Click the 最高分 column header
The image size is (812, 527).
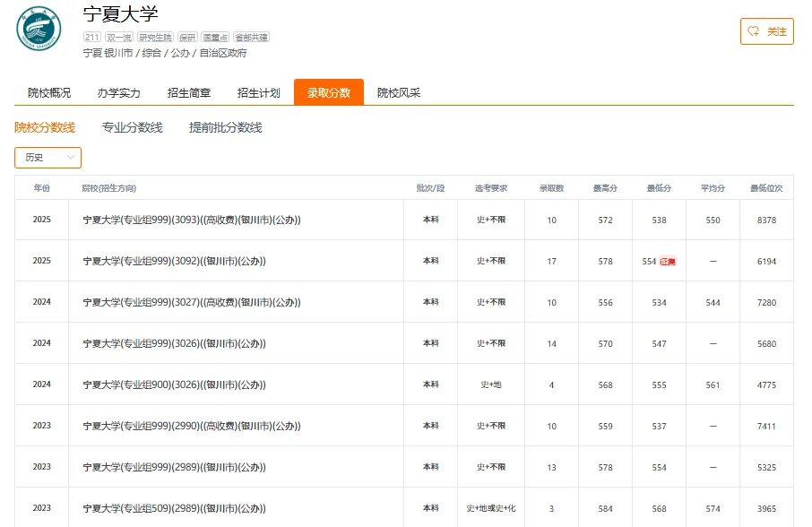tap(605, 188)
